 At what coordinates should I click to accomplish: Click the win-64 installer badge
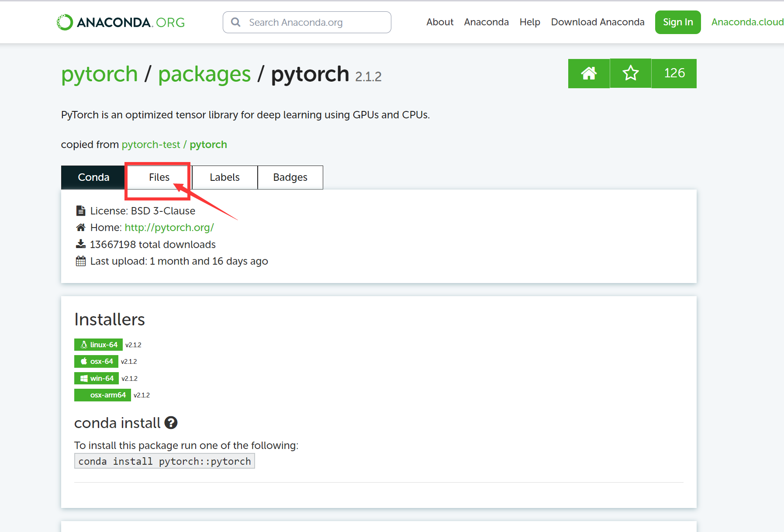(x=97, y=378)
